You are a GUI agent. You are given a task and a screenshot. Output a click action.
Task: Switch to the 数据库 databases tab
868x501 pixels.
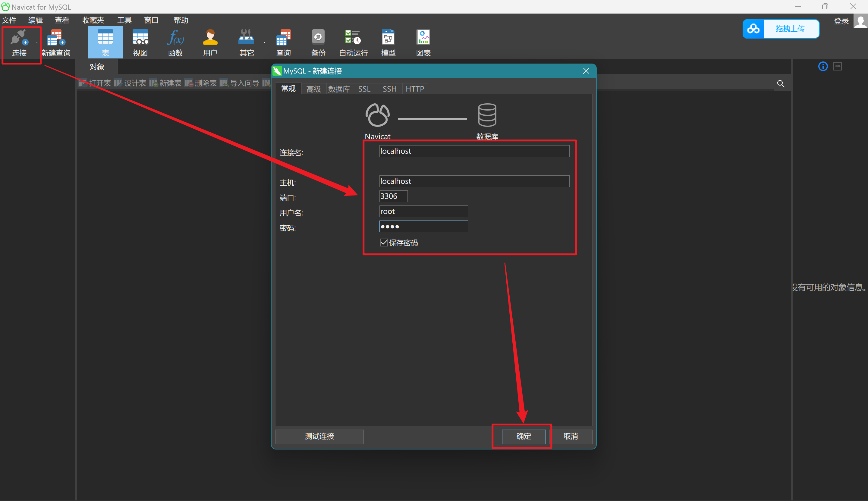[x=339, y=89]
